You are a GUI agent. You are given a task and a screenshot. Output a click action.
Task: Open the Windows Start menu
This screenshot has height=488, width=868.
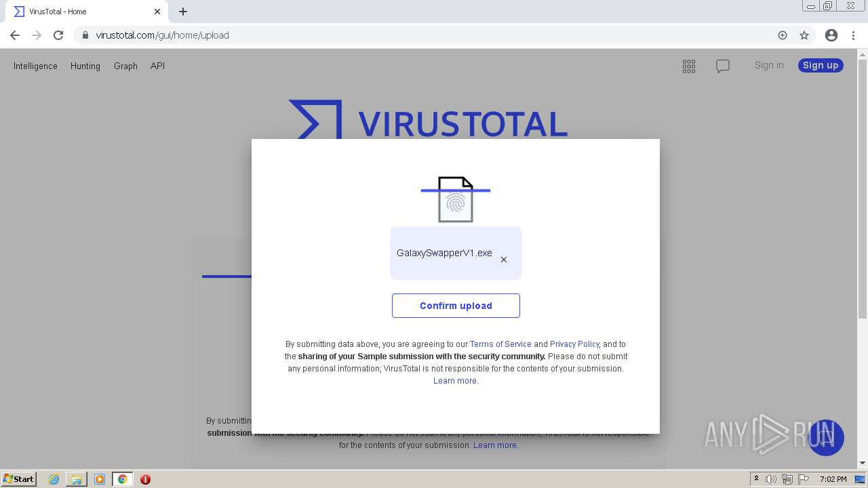tap(19, 479)
